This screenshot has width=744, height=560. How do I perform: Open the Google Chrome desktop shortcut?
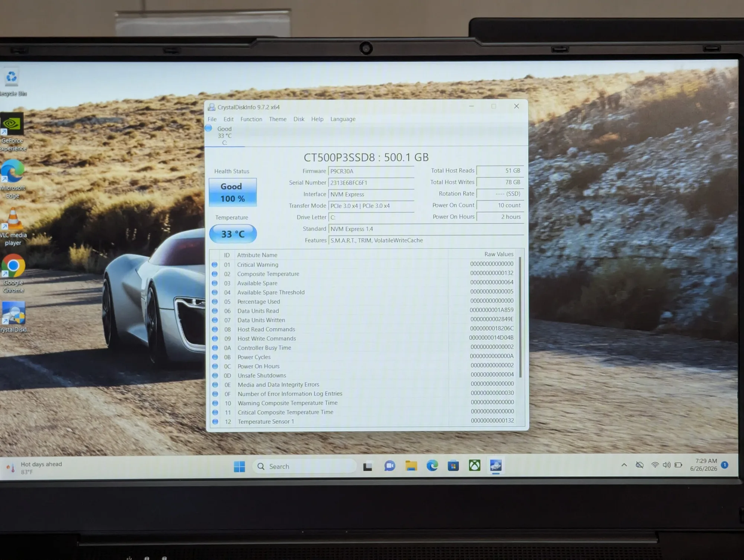(x=13, y=274)
